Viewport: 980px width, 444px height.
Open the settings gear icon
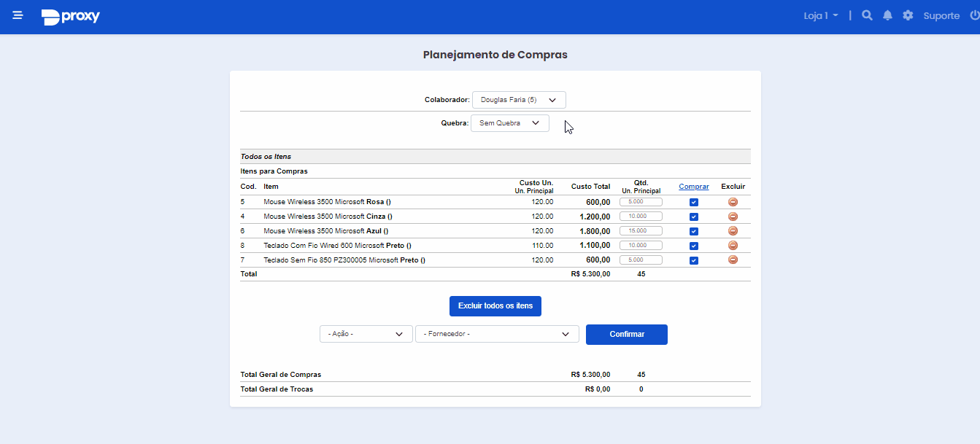pos(908,15)
